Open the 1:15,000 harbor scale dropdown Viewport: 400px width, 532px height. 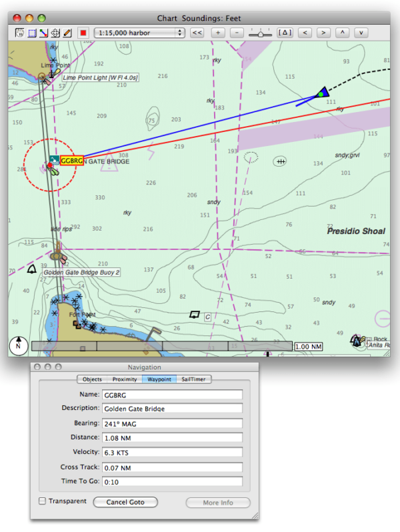[x=139, y=32]
